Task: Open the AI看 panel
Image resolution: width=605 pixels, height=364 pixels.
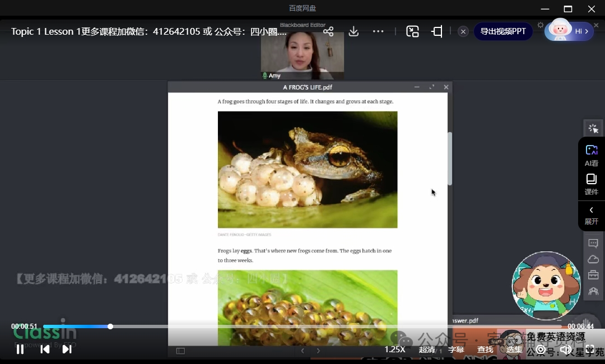Action: [592, 156]
